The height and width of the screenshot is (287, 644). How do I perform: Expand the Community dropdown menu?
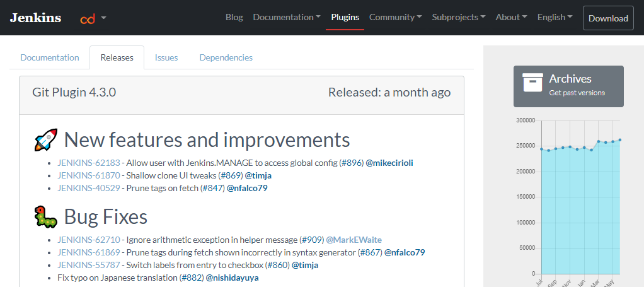tap(396, 17)
